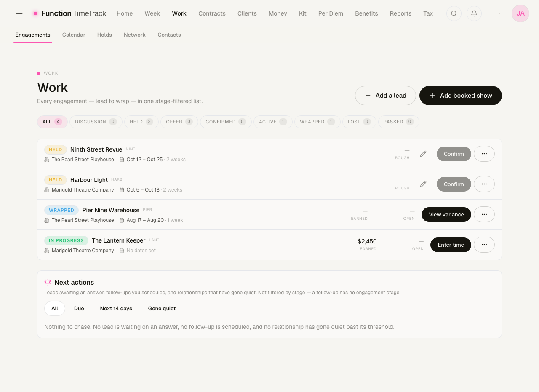Open the hamburger navigation menu
This screenshot has height=392, width=539.
pos(19,13)
